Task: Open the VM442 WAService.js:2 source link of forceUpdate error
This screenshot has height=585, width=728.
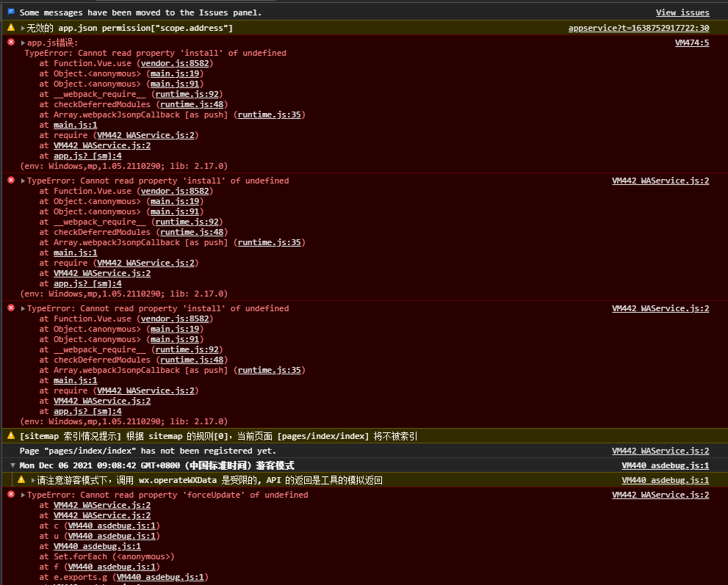Action: [x=660, y=495]
